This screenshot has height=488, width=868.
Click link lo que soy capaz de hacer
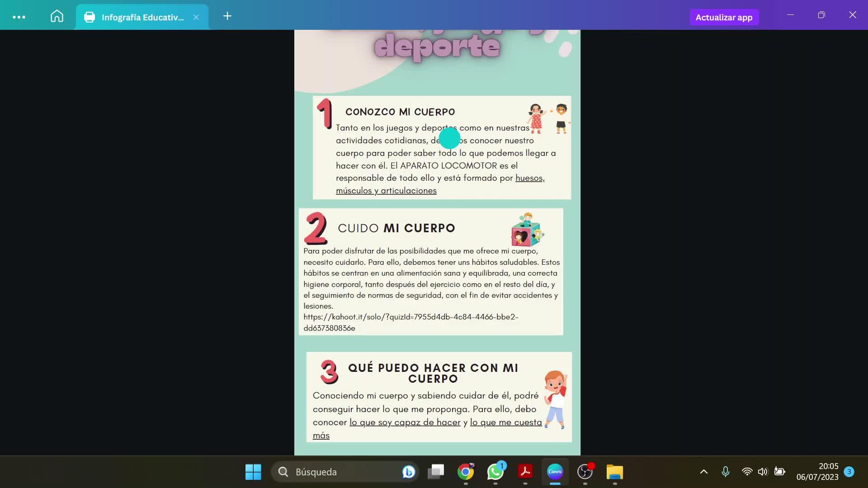405,422
